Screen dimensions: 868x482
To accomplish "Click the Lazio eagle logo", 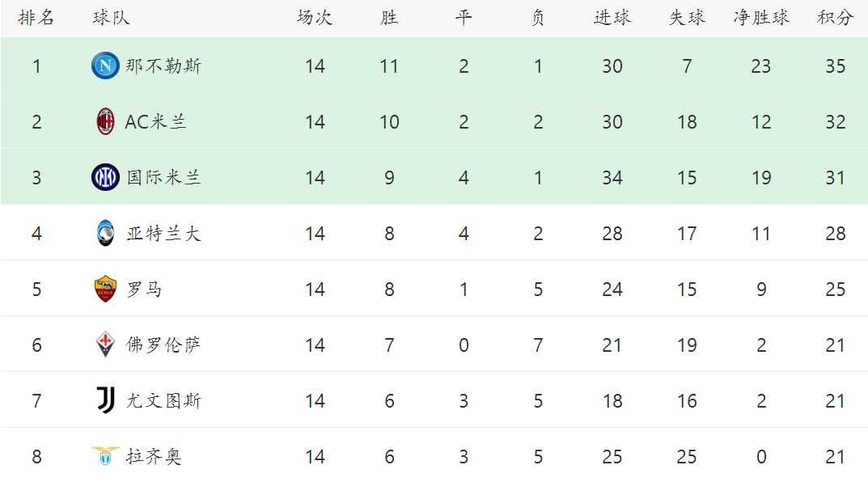I will tap(105, 455).
